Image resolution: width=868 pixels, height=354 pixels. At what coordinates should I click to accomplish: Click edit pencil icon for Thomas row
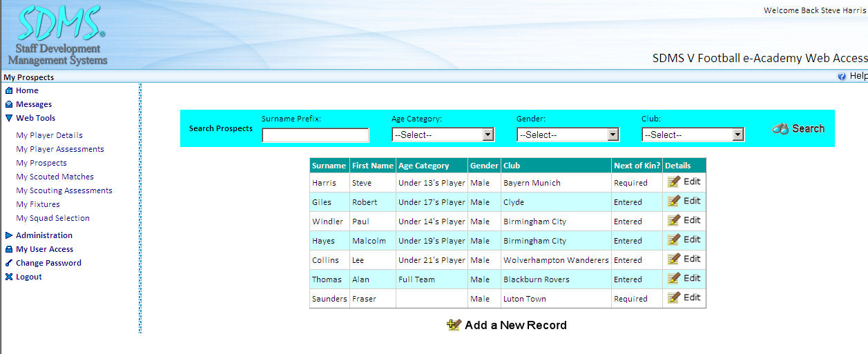[674, 278]
